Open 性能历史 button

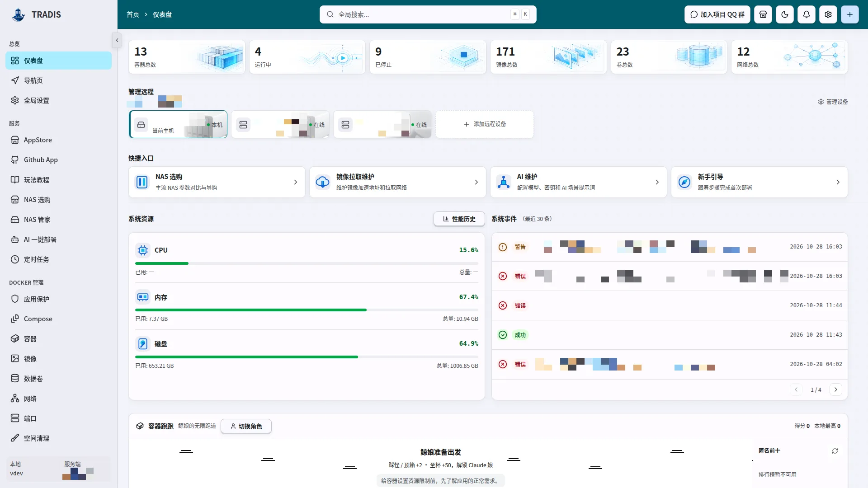pos(459,219)
